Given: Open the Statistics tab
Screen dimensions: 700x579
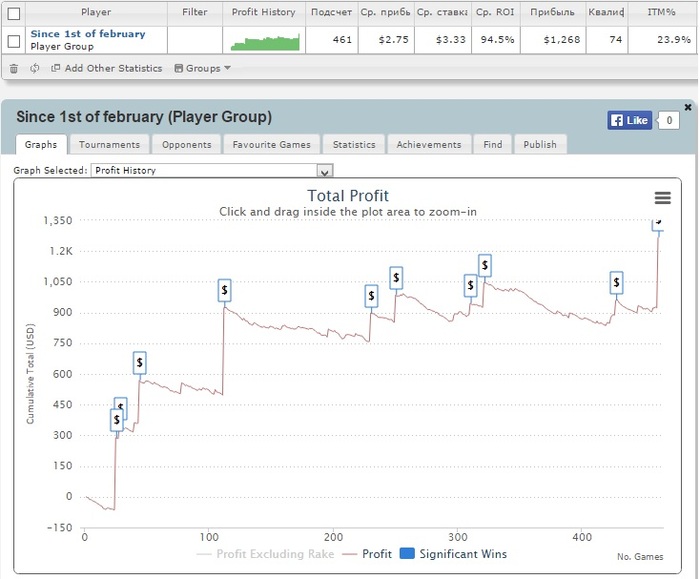Looking at the screenshot, I should [x=354, y=145].
